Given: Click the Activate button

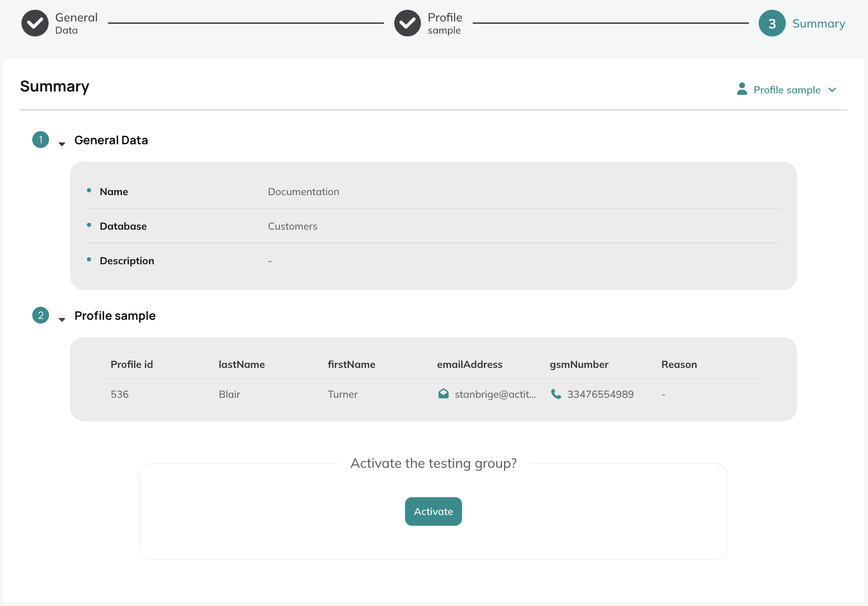Looking at the screenshot, I should [x=434, y=511].
